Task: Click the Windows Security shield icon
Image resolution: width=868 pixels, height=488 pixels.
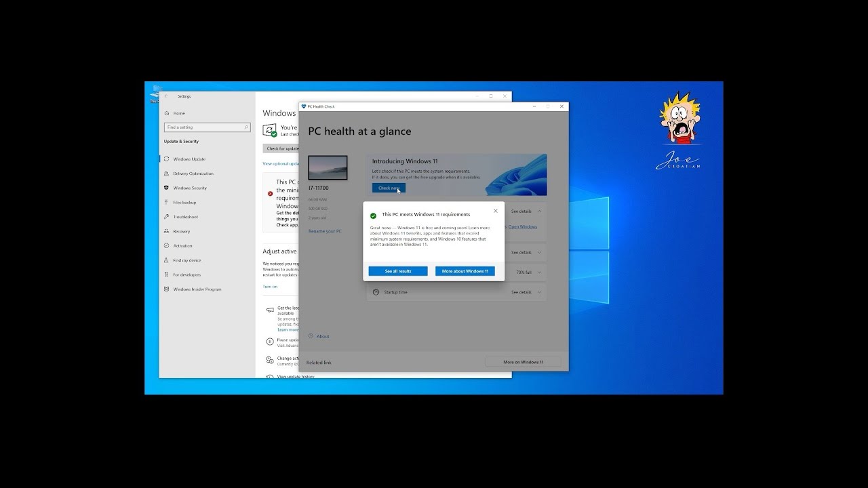Action: (167, 188)
